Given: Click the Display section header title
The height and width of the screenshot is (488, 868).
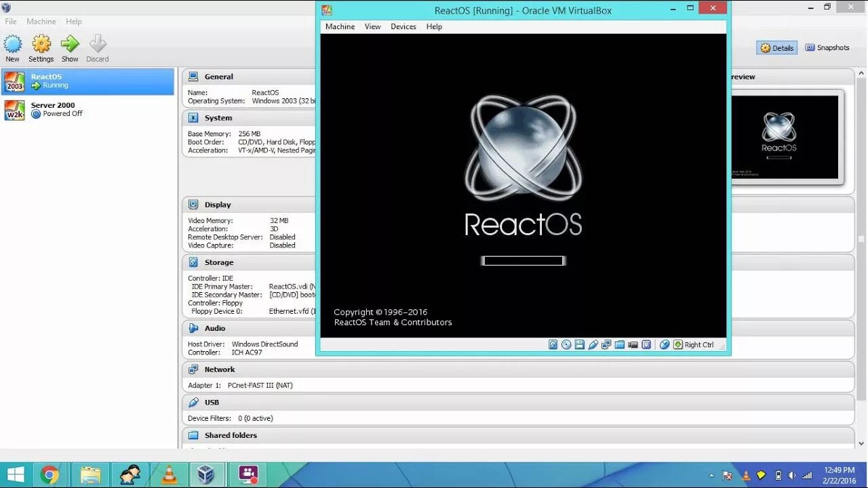Looking at the screenshot, I should coord(218,205).
